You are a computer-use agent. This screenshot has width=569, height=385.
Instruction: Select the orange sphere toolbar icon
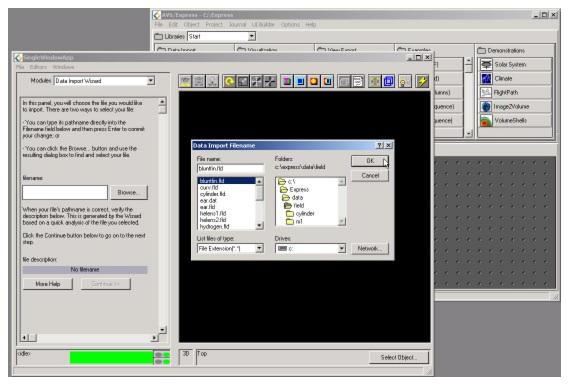point(314,81)
